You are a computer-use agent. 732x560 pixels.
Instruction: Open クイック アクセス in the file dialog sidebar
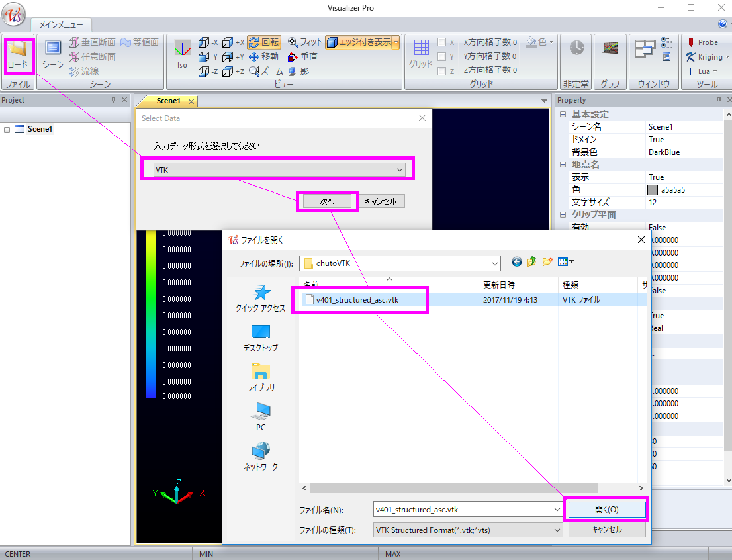261,299
